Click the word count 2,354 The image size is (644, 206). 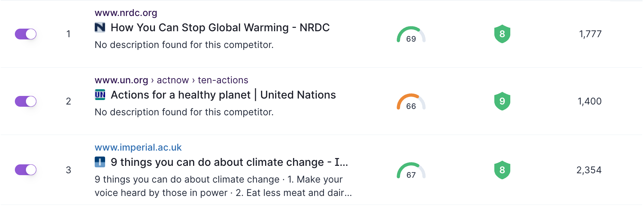click(589, 170)
